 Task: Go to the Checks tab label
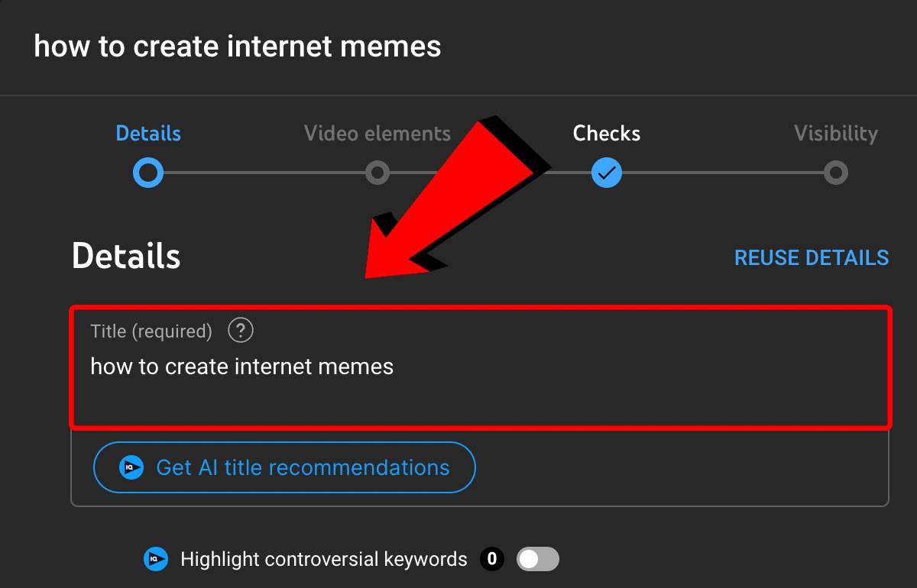(607, 134)
